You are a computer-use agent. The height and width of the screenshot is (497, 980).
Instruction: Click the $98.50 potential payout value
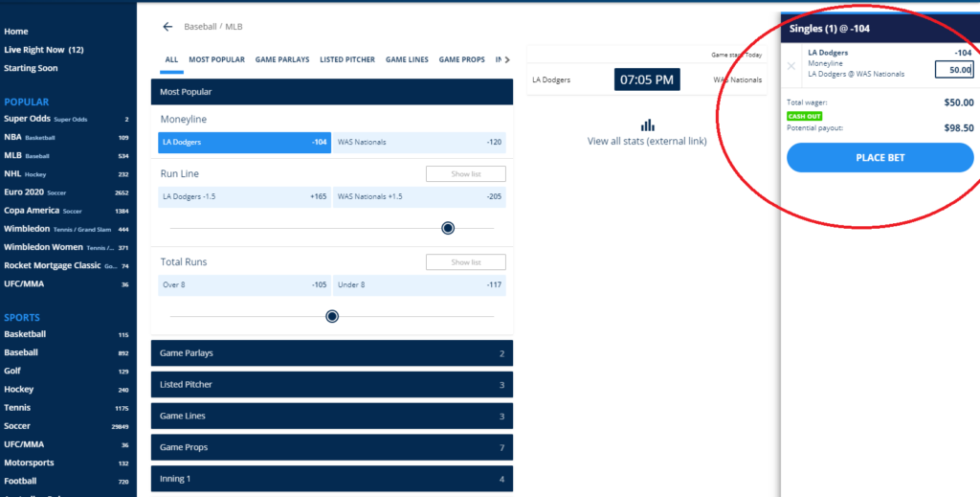coord(959,128)
